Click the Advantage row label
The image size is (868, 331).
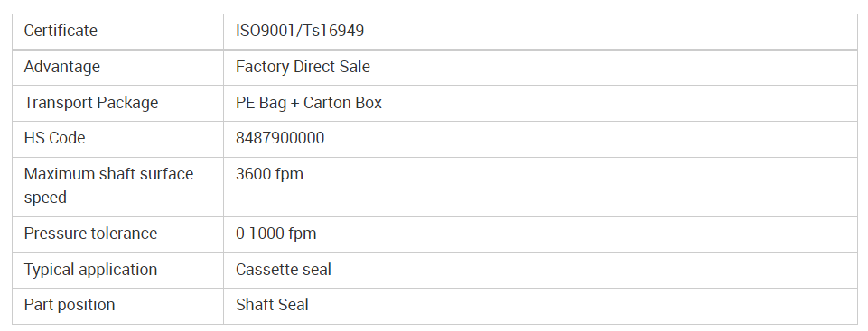62,67
